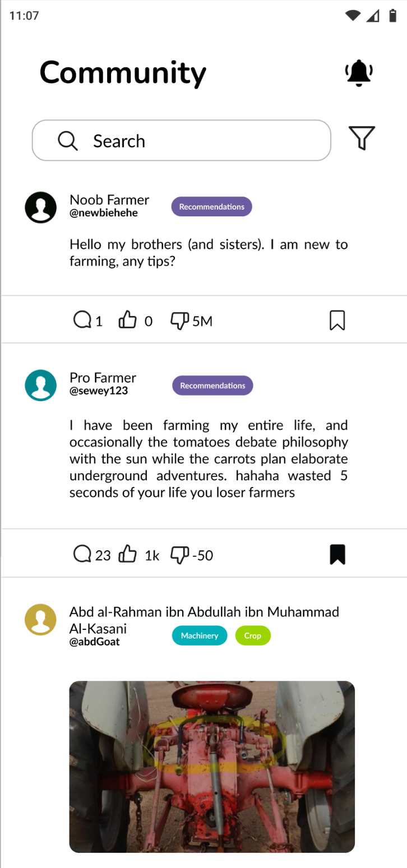Click the search magnifier icon

point(67,141)
